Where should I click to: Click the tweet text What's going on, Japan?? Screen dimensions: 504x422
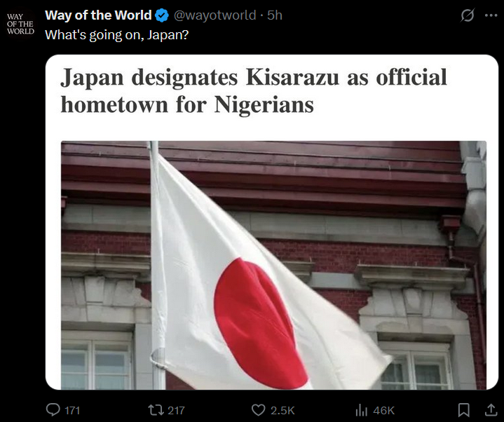[x=116, y=35]
